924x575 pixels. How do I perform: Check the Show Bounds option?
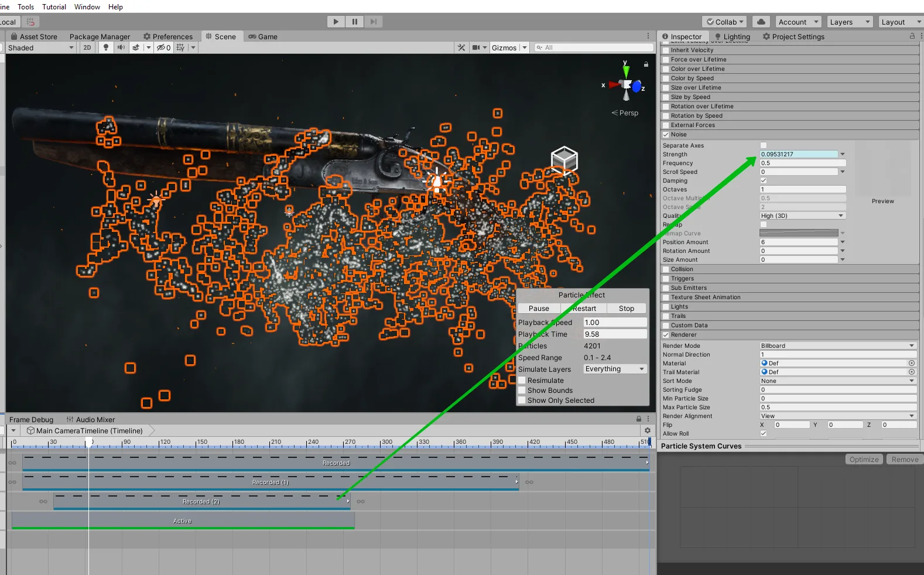click(x=522, y=391)
